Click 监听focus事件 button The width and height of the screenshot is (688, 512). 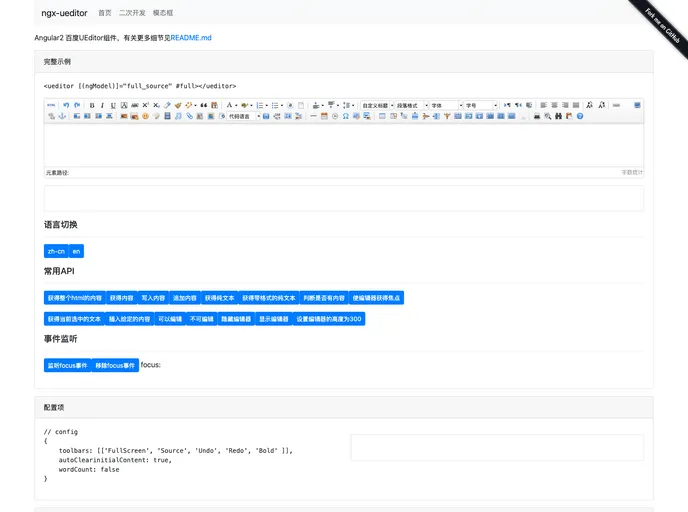coord(68,365)
